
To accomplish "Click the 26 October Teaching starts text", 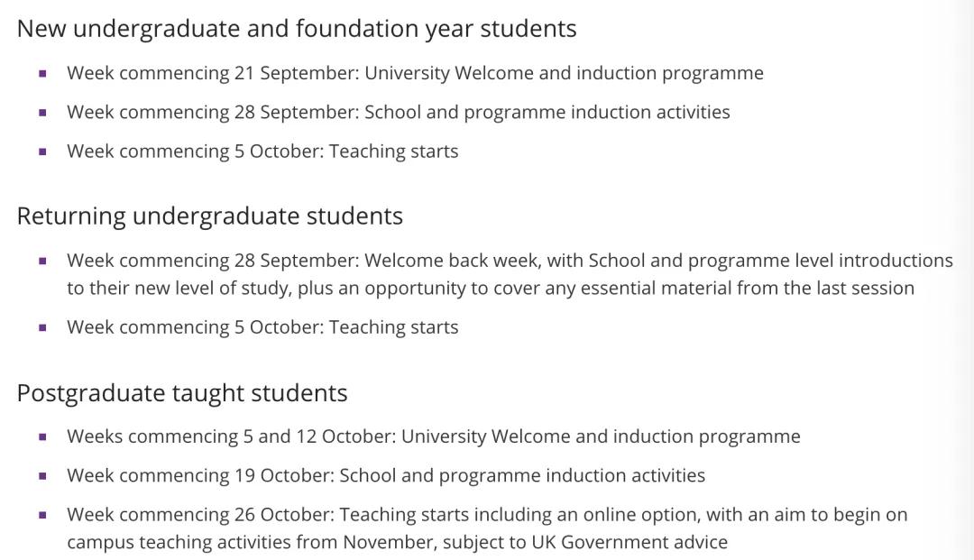I will pyautogui.click(x=487, y=515).
